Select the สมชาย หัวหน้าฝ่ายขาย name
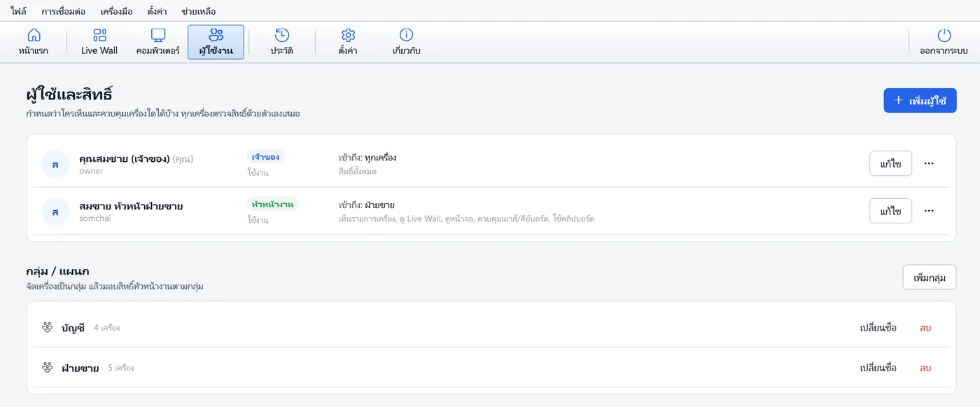This screenshot has width=980, height=407. [131, 206]
